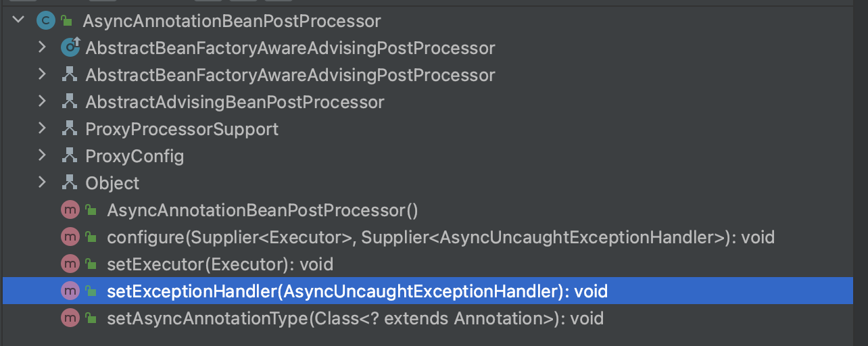This screenshot has width=868, height=346.
Task: Click the hierarchy icon beside Object
Action: coord(70,183)
